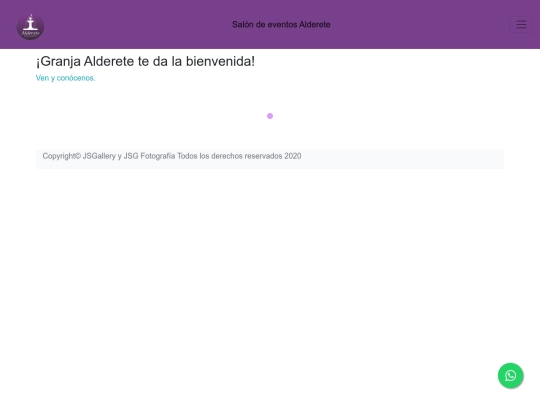Open the hamburger navigation menu
540x405 pixels.
point(521,24)
